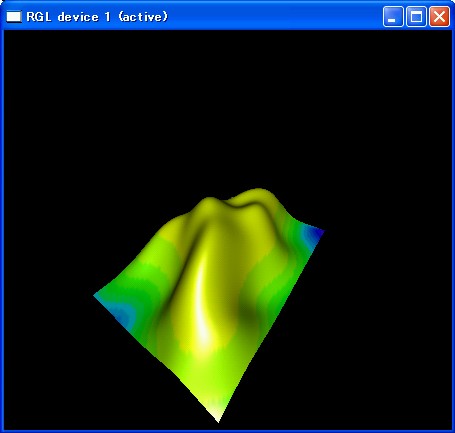Click the RGL window system menu icon
Image resolution: width=455 pixels, height=433 pixels.
(x=14, y=16)
